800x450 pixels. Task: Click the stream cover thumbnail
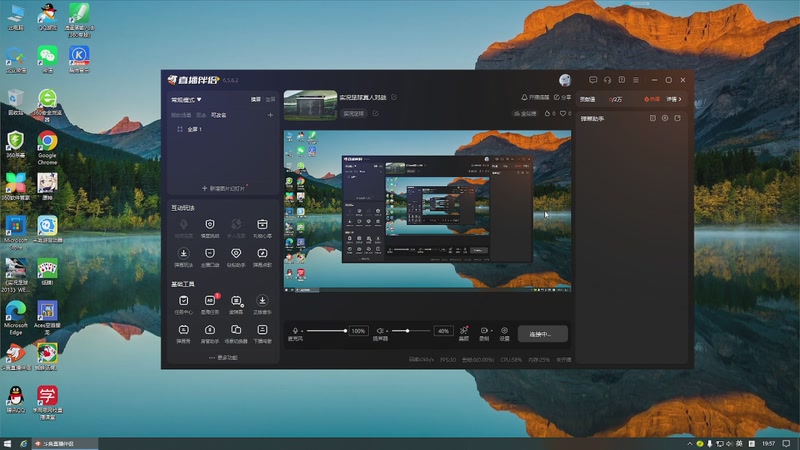310,105
